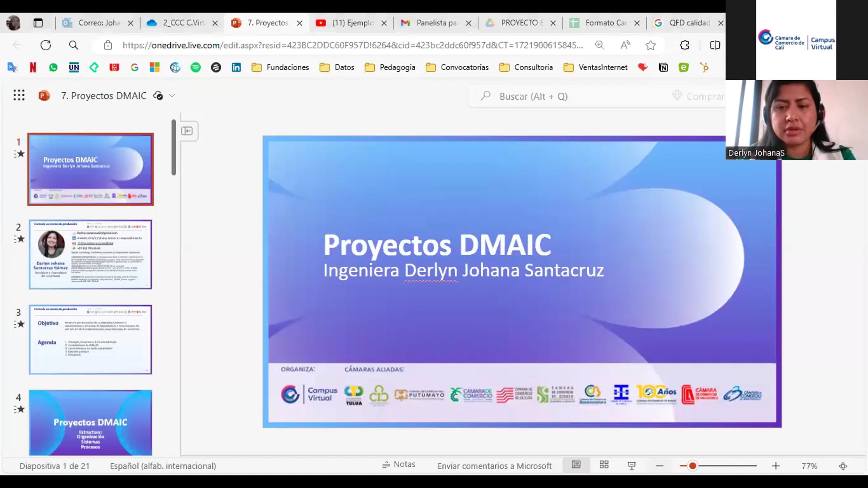The height and width of the screenshot is (488, 868).
Task: Open the Datos bookmarks folder
Action: (x=337, y=67)
